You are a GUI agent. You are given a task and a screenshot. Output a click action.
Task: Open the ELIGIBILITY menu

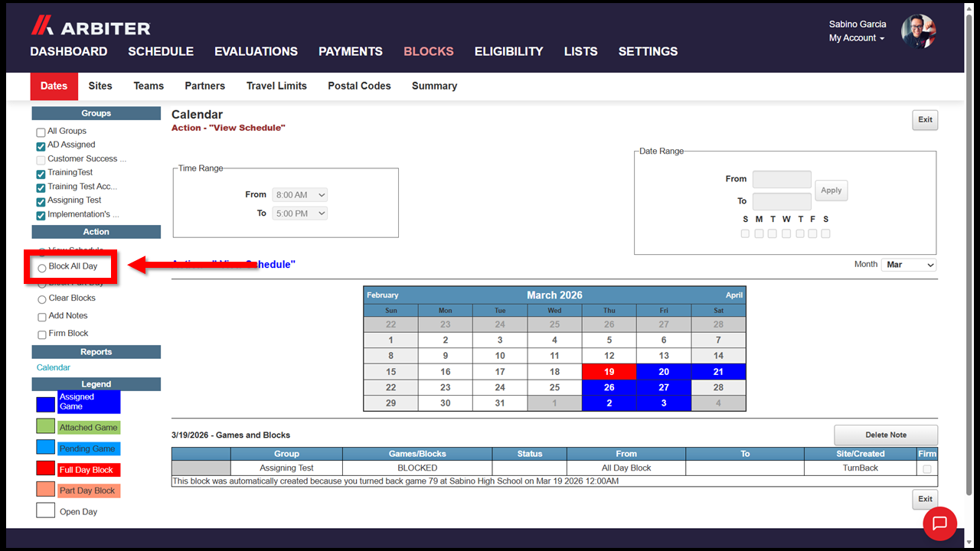508,51
